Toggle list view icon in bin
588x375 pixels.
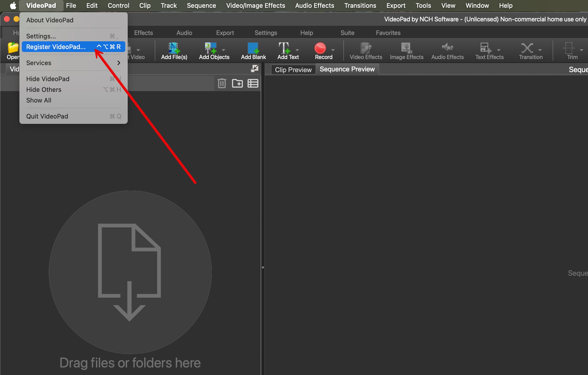(x=253, y=83)
